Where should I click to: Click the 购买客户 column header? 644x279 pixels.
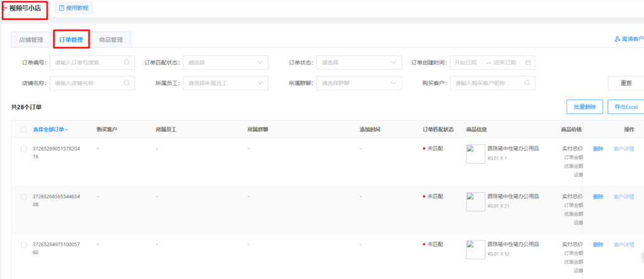107,130
